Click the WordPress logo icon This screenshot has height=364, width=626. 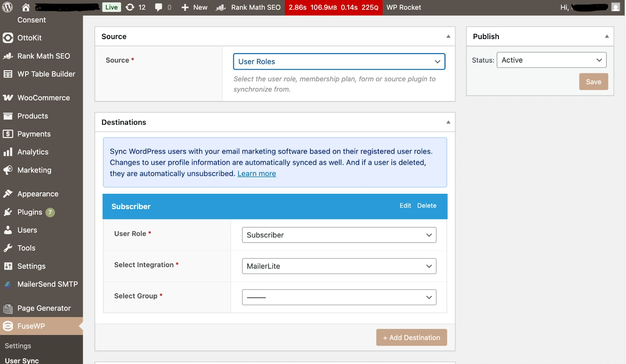pyautogui.click(x=7, y=7)
